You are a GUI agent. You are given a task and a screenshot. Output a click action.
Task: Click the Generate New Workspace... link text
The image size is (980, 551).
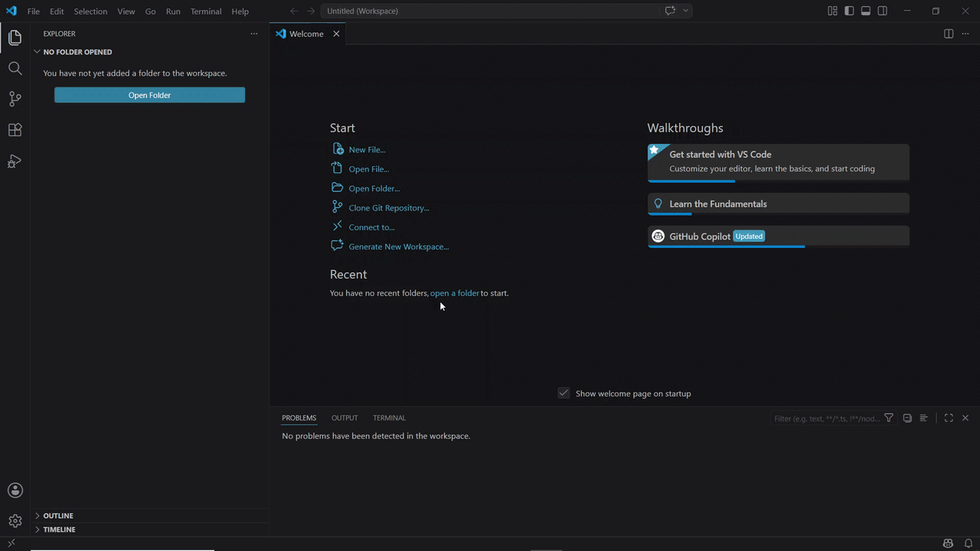(399, 246)
